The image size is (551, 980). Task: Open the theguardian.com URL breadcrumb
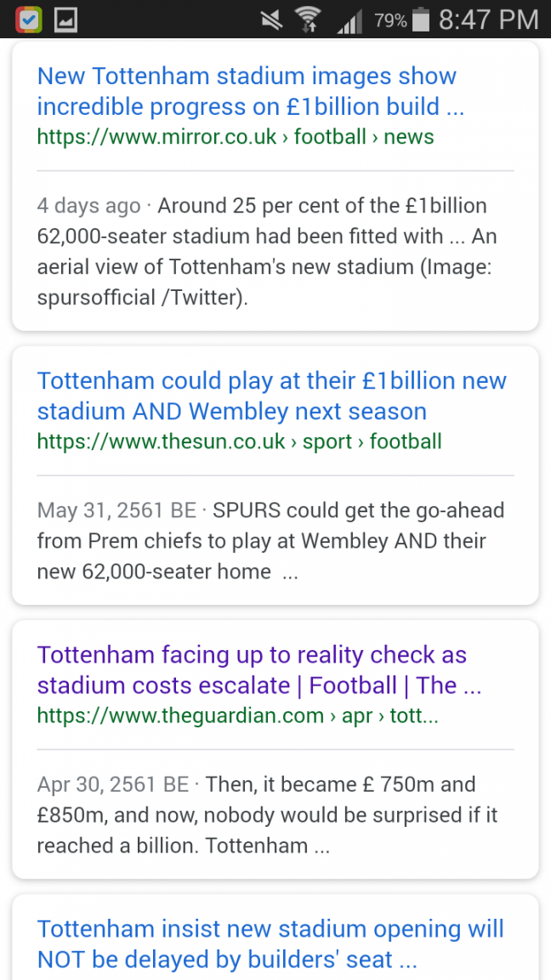pos(237,715)
